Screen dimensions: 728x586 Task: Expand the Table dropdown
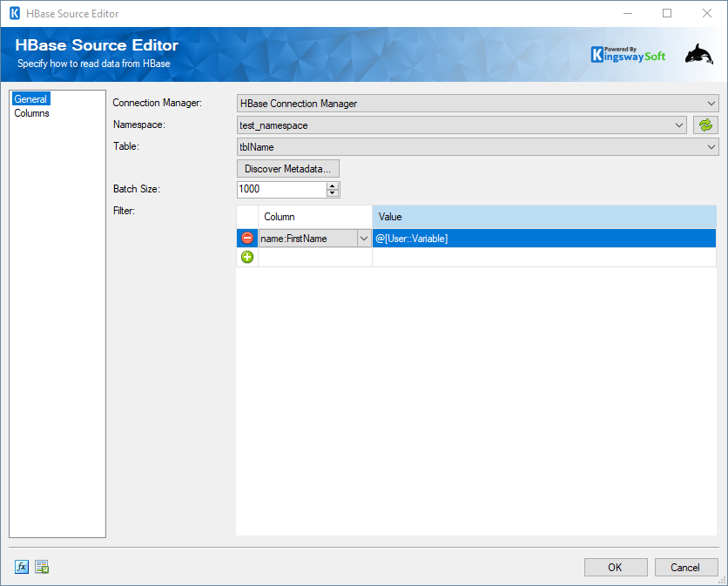[x=712, y=146]
